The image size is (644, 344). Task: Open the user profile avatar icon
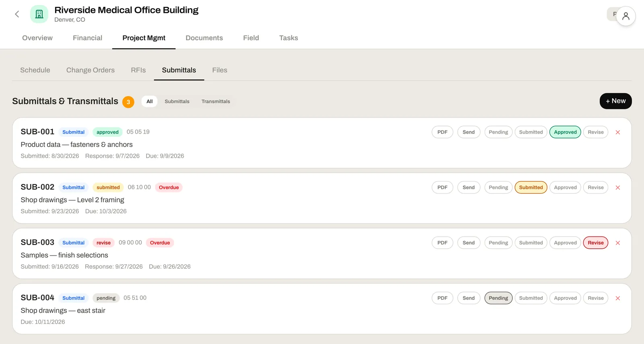pos(625,16)
